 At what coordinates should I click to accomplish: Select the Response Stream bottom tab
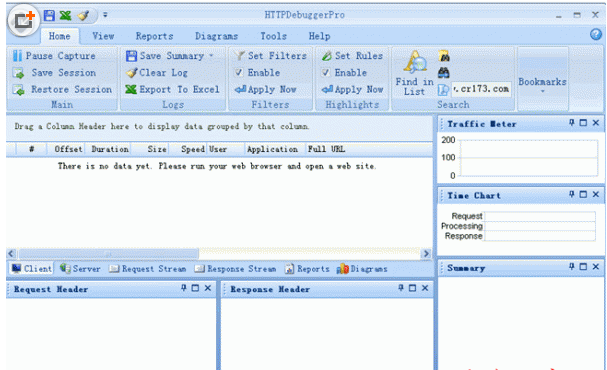coord(235,269)
